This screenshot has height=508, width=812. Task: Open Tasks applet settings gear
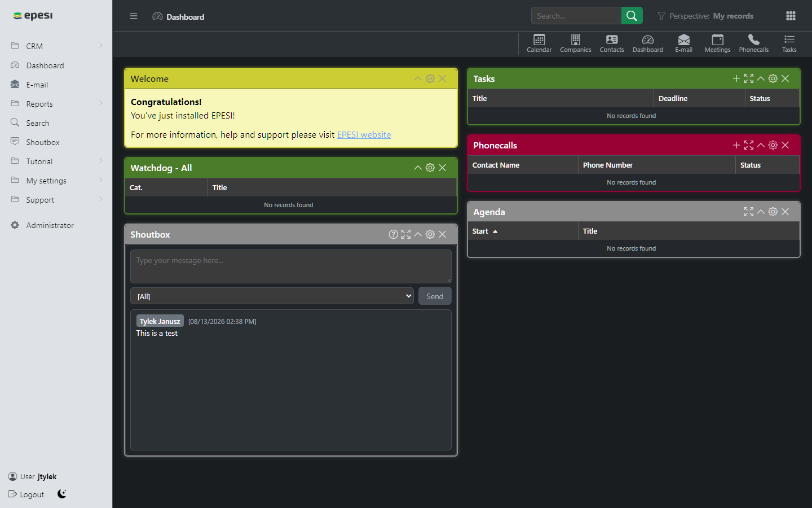tap(773, 78)
